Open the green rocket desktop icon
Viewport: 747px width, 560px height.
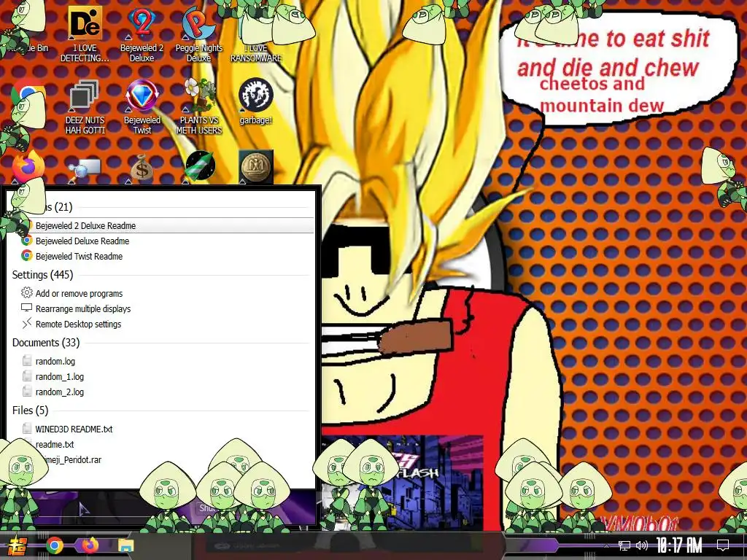200,167
